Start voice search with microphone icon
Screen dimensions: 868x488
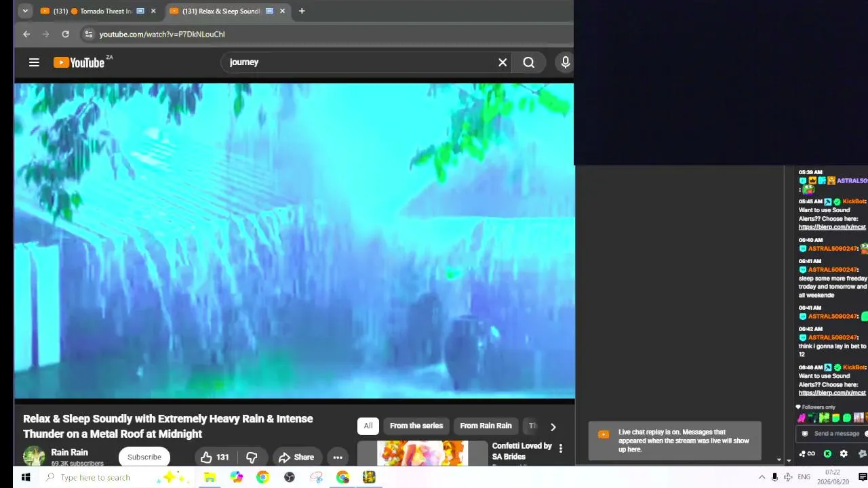566,62
